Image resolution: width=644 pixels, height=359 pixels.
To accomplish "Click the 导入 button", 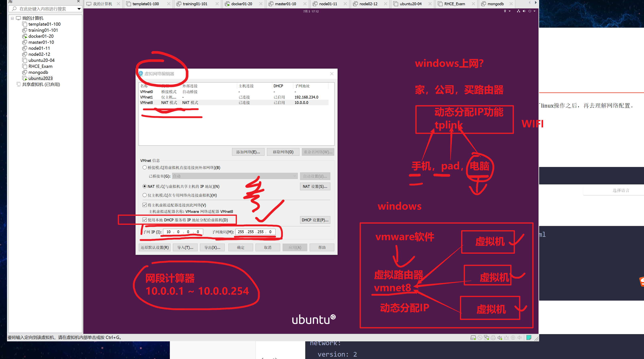I will 185,247.
